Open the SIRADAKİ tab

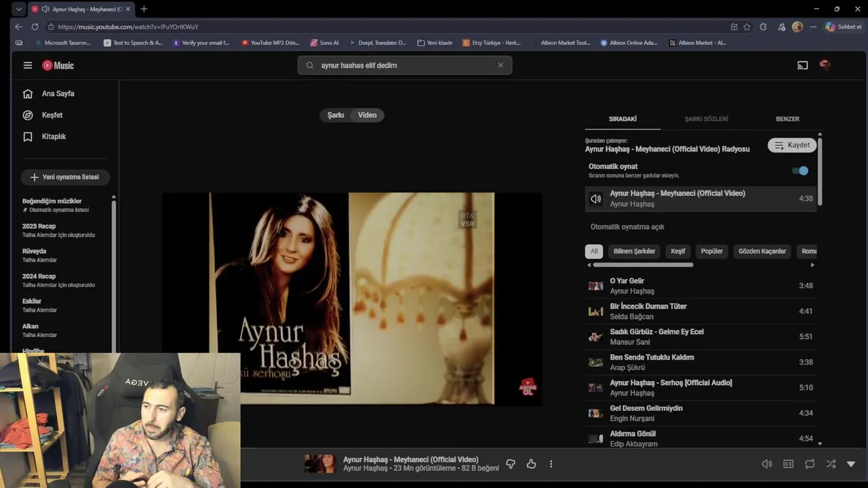click(623, 119)
